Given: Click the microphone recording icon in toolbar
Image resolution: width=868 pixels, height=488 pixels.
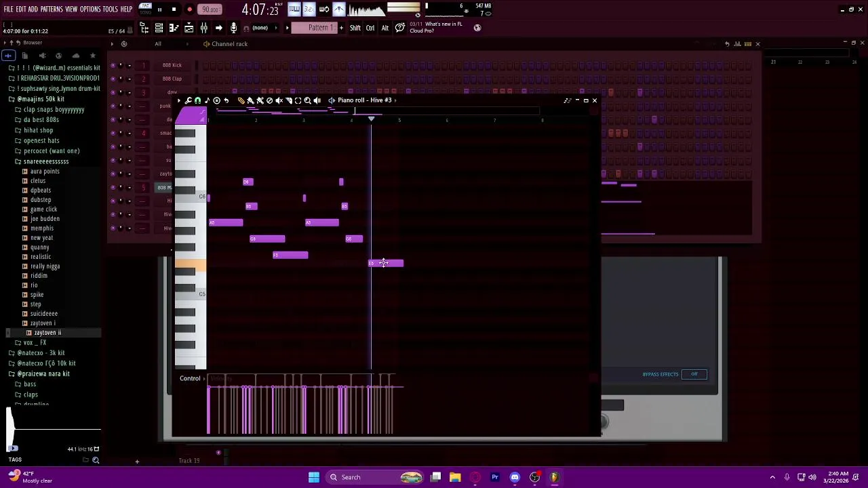Looking at the screenshot, I should 233,28.
